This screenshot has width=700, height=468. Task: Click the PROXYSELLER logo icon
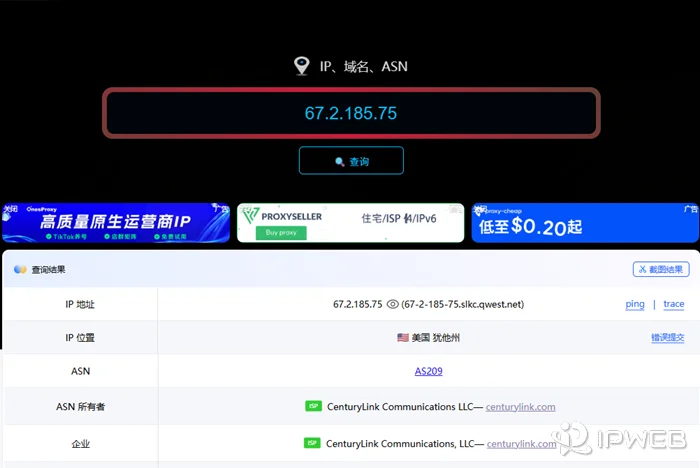(250, 215)
